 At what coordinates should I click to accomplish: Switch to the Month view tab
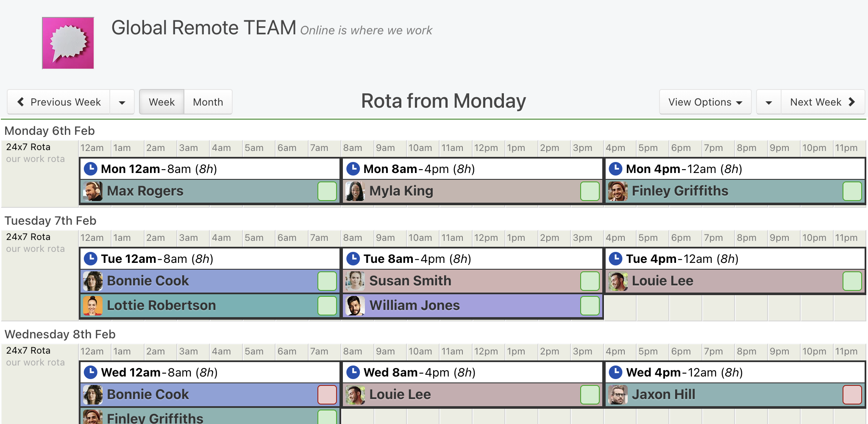[208, 102]
